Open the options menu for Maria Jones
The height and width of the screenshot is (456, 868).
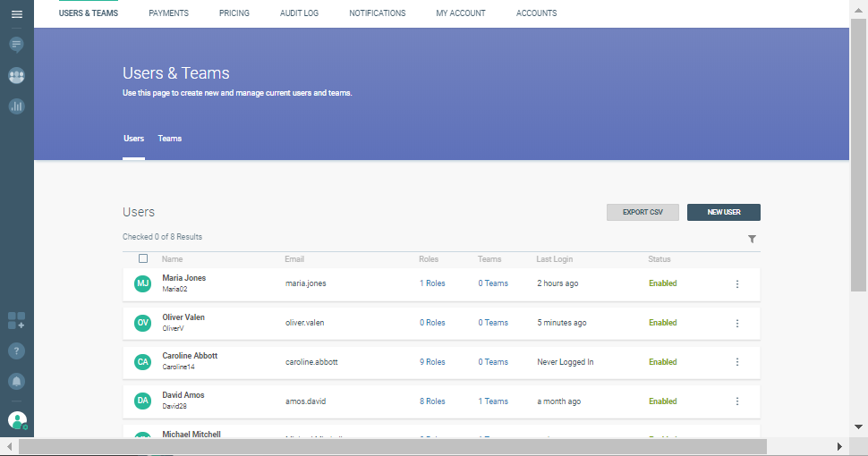pyautogui.click(x=737, y=284)
